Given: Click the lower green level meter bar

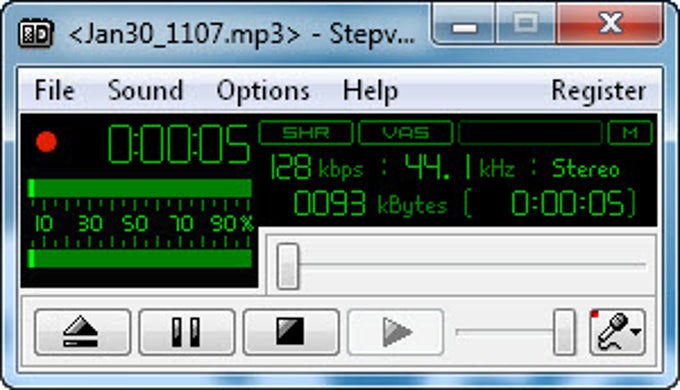Looking at the screenshot, I should 140,259.
